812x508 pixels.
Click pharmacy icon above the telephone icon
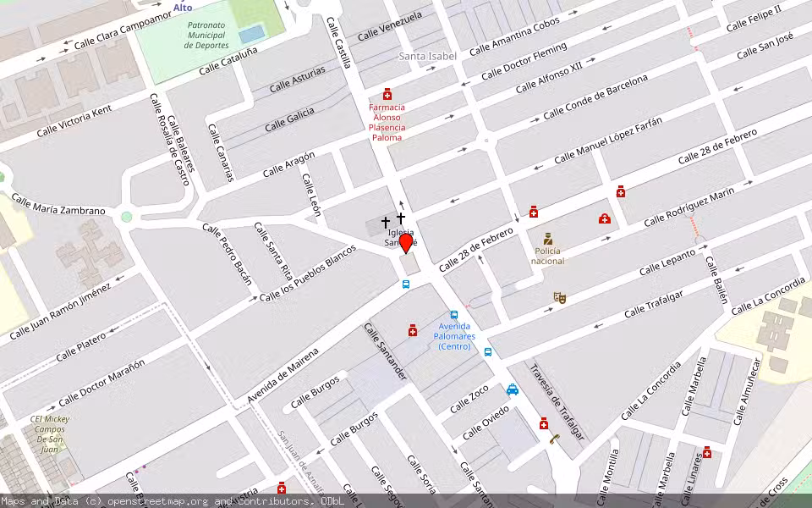click(x=544, y=423)
